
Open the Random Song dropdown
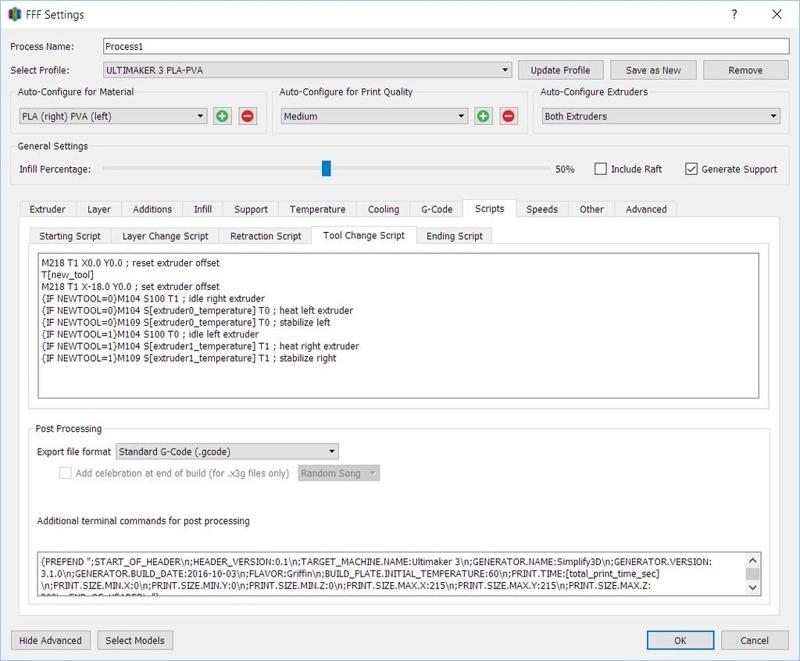339,473
